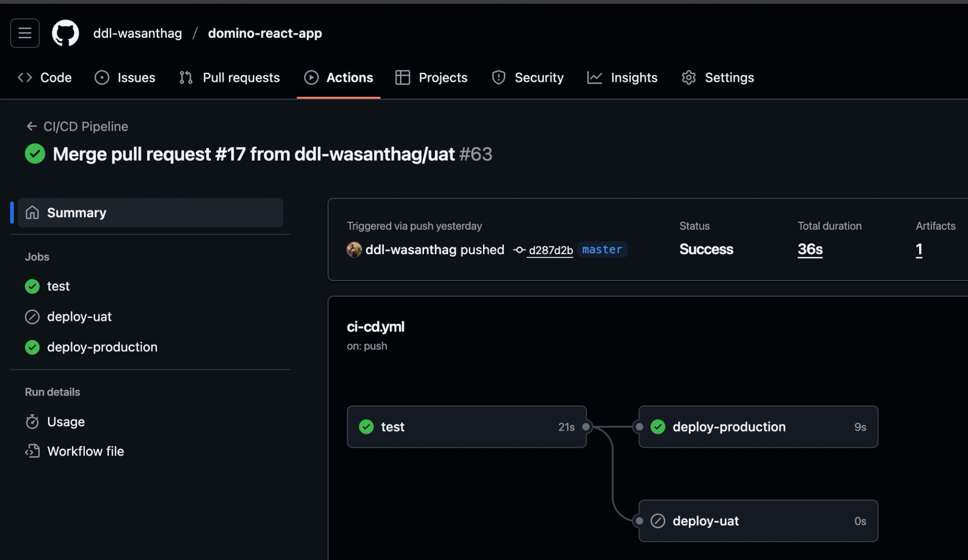Click the skipped icon beside deploy-uat job

pyautogui.click(x=32, y=317)
